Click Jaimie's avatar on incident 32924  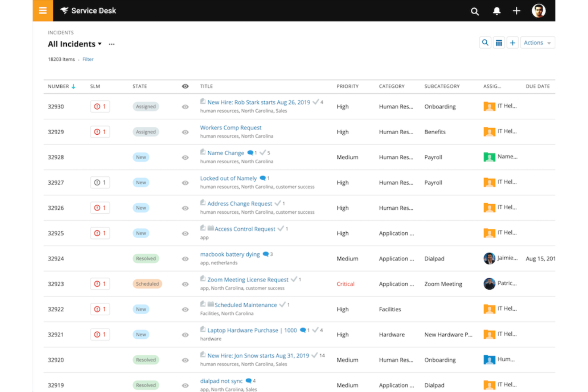pyautogui.click(x=489, y=258)
